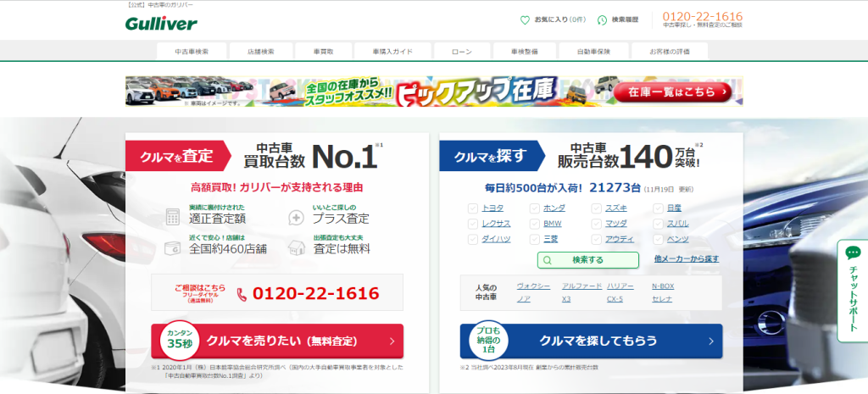Open the チャットサポート side widget

tap(853, 291)
